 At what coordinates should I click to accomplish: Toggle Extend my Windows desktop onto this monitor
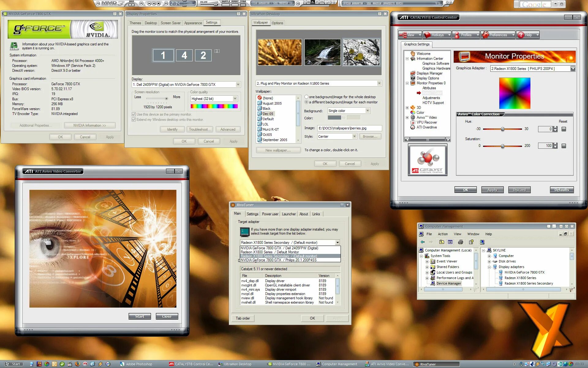click(x=134, y=120)
